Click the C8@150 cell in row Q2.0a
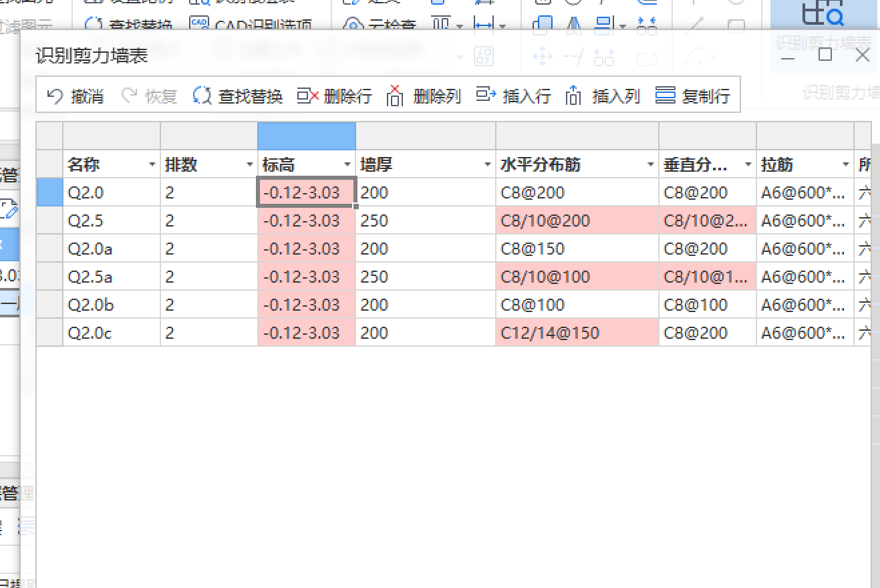 [577, 249]
